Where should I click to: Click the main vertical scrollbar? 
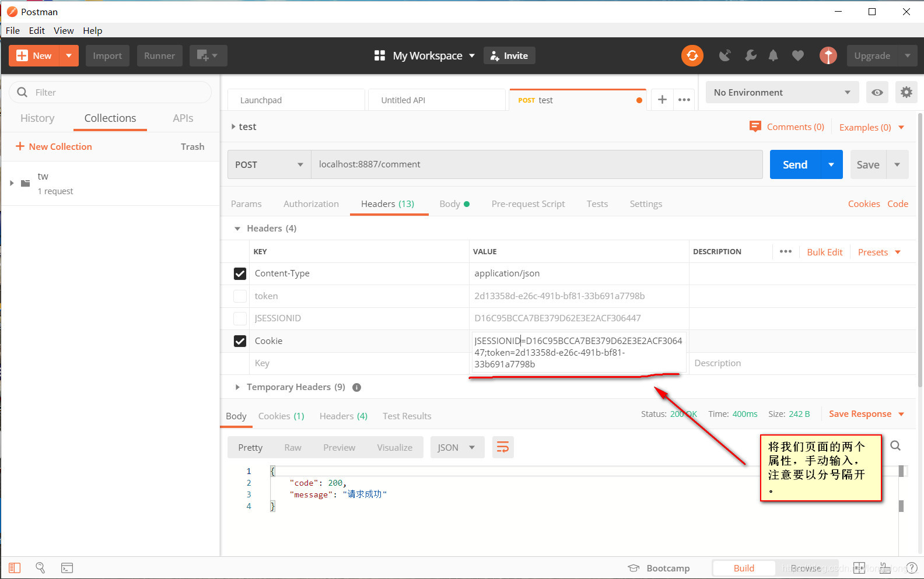click(920, 251)
